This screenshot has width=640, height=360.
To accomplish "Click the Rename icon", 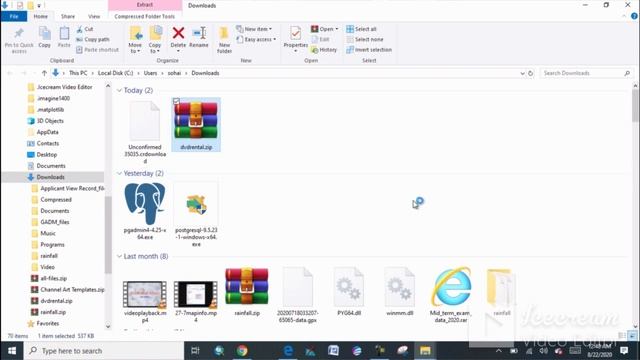I will (x=199, y=33).
